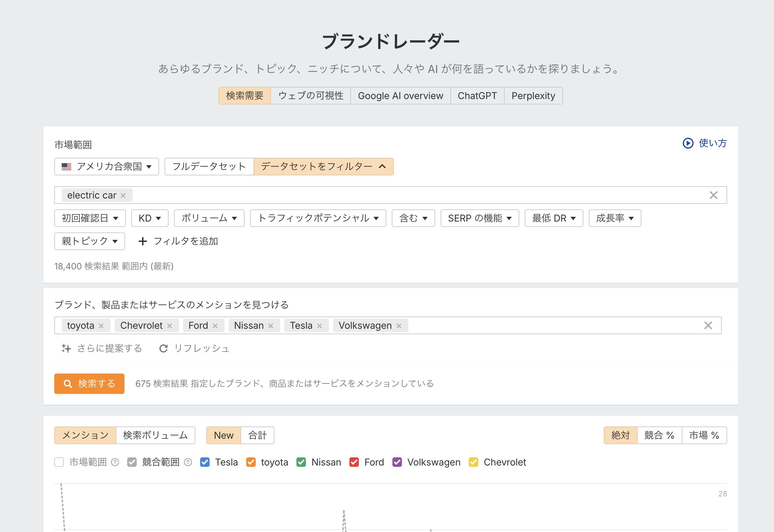
Task: Select the フルデータセット option
Action: tap(209, 167)
